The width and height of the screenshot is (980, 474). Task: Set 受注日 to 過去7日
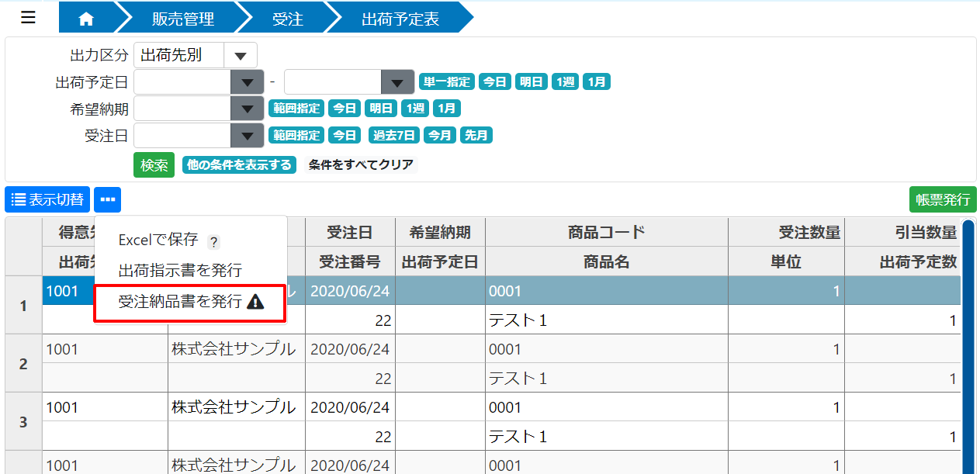(x=394, y=135)
